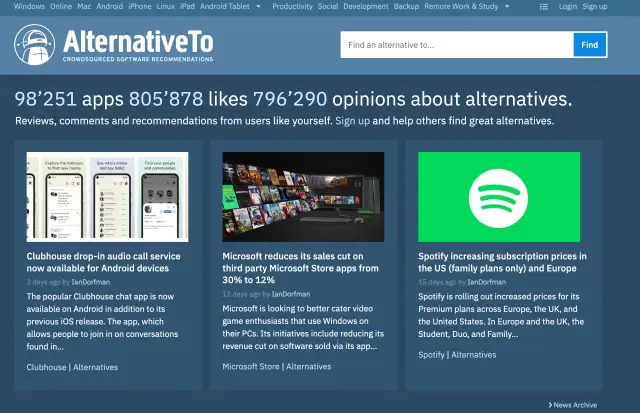The height and width of the screenshot is (413, 640).
Task: Open the Online platform menu item
Action: click(x=61, y=7)
